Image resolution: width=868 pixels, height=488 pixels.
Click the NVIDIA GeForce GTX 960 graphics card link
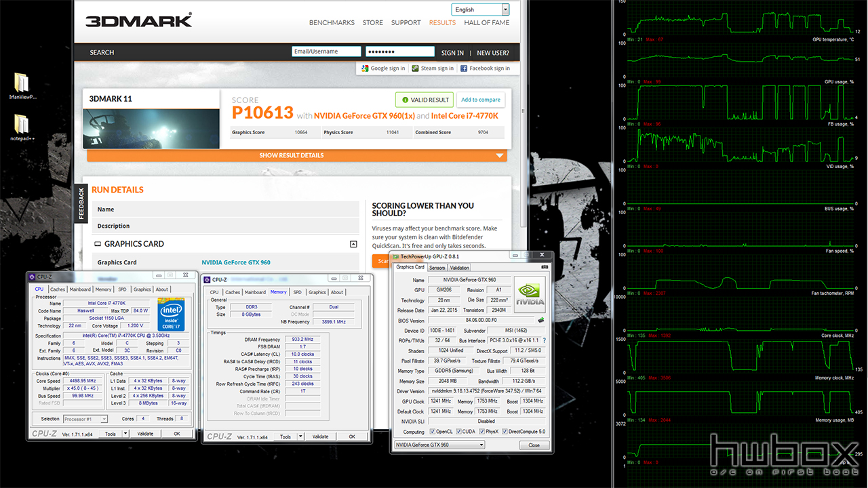236,262
